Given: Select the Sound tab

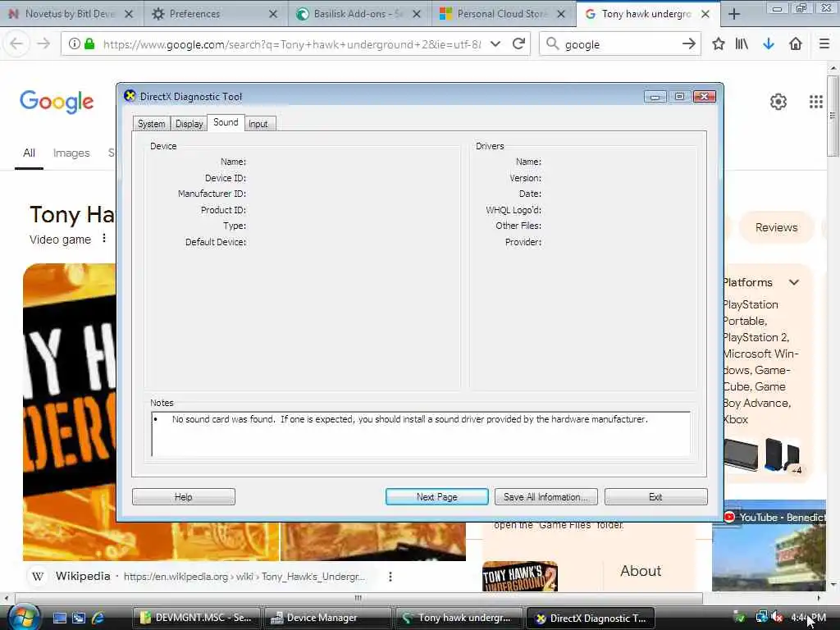Looking at the screenshot, I should [x=226, y=123].
